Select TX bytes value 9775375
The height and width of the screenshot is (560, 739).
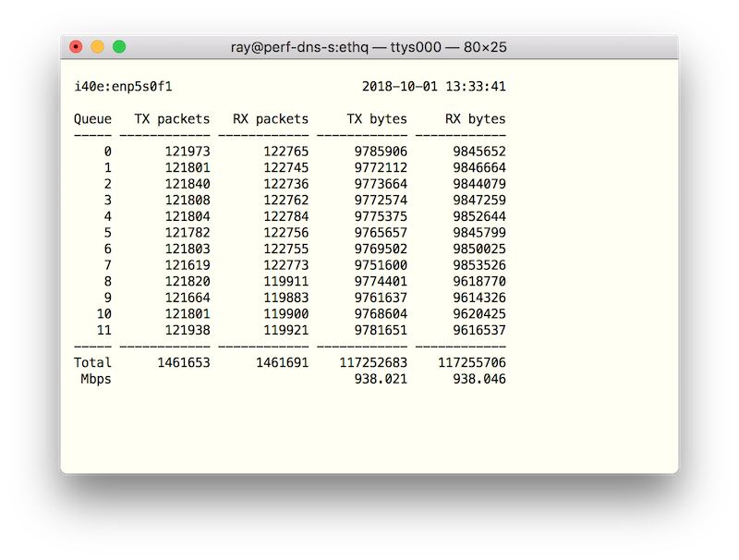tap(381, 216)
